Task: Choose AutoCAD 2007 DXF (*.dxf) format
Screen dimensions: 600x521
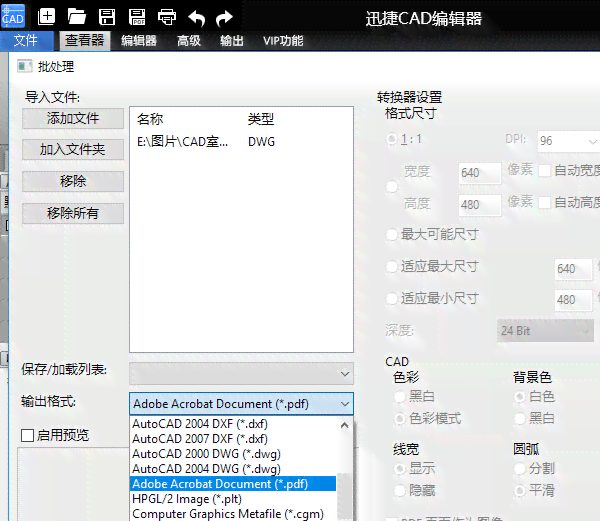Action: 233,439
